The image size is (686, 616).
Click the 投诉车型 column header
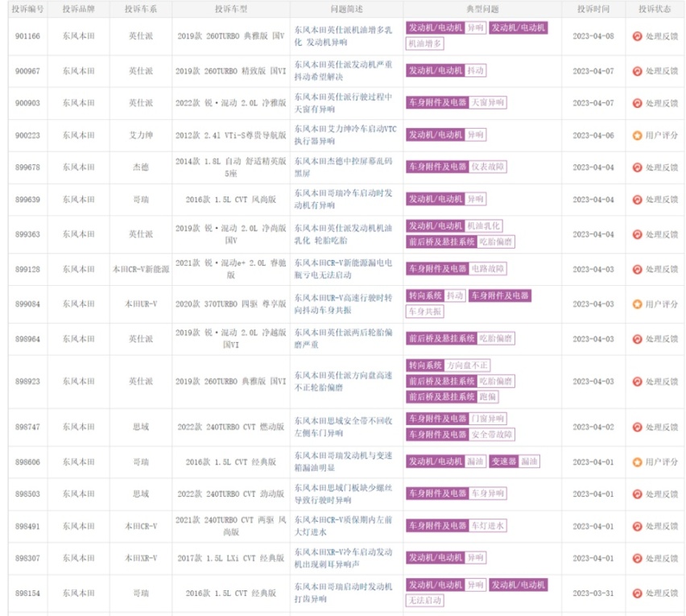[231, 9]
